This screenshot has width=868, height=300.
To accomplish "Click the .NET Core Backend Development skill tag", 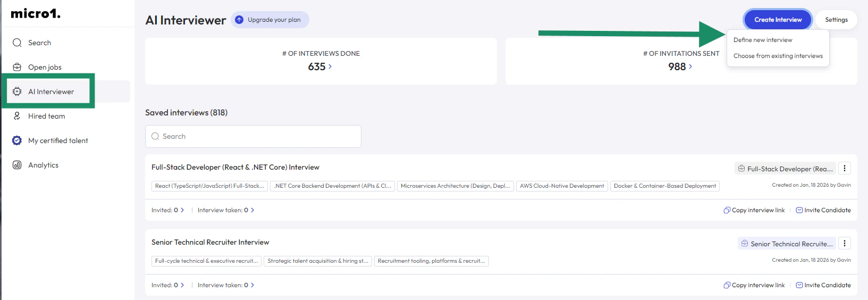I will [333, 186].
